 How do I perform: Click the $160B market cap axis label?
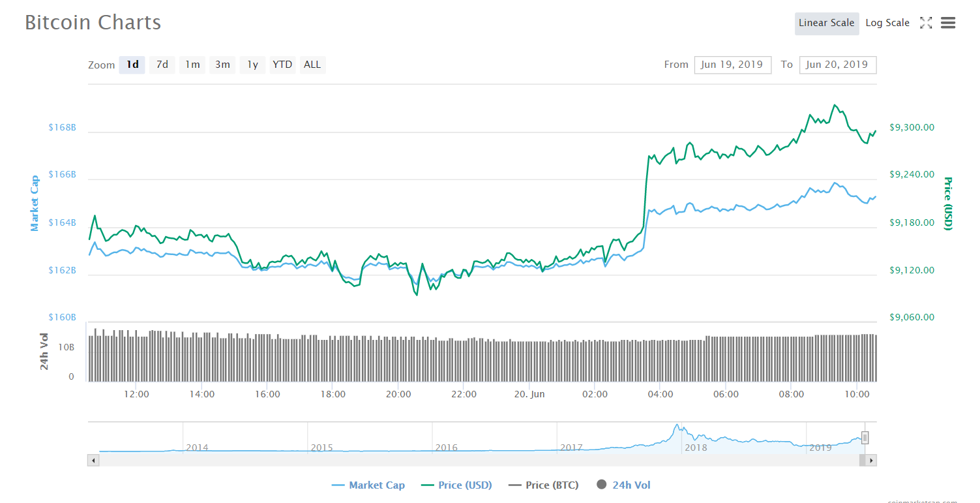(62, 317)
